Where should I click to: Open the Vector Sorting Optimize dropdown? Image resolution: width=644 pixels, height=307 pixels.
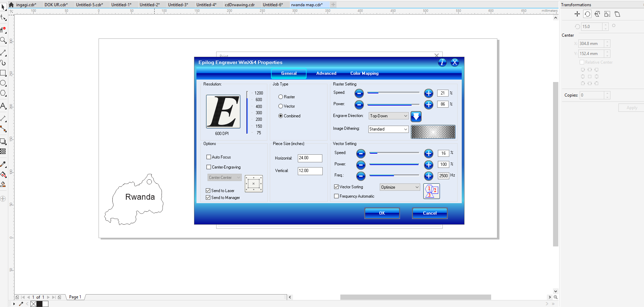click(400, 187)
